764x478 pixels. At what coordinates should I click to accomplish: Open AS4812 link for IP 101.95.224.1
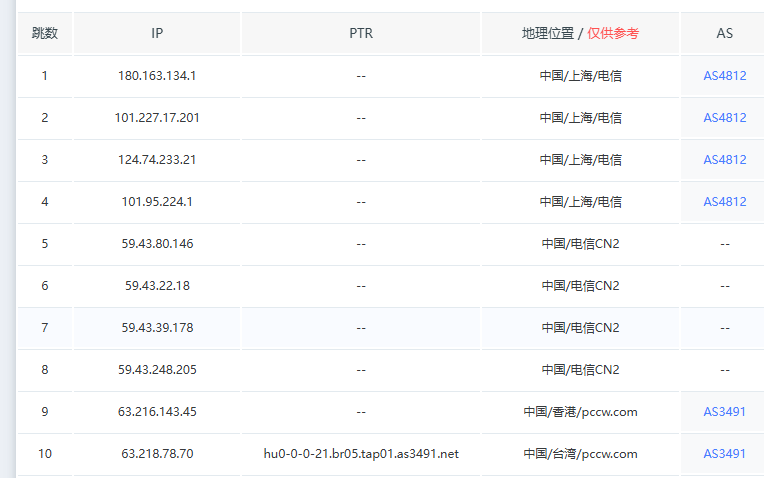pyautogui.click(x=724, y=201)
